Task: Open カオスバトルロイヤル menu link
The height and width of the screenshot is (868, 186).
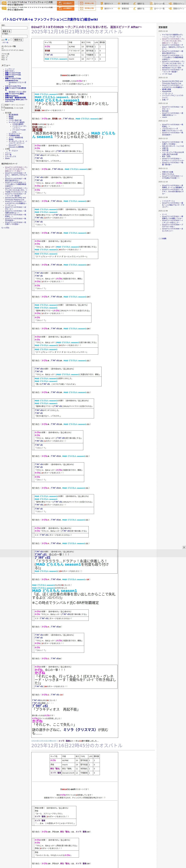Action: (x=13, y=86)
